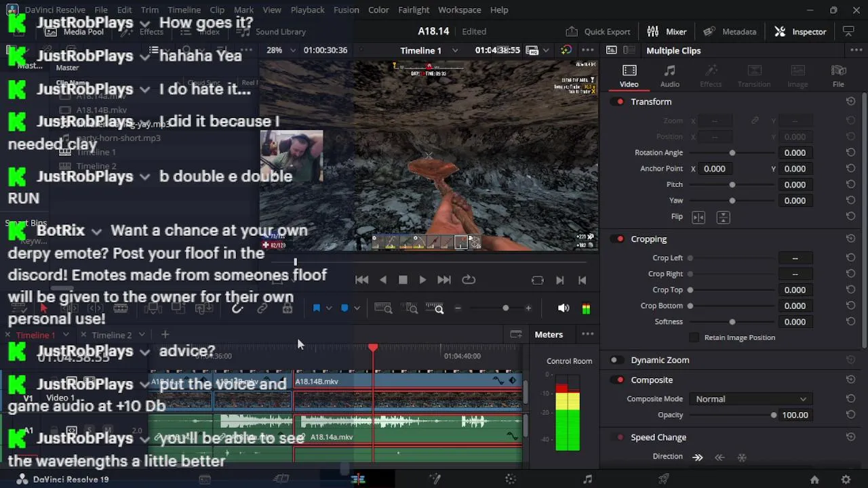868x488 pixels.
Task: Select the Video inspector tab
Action: point(629,76)
